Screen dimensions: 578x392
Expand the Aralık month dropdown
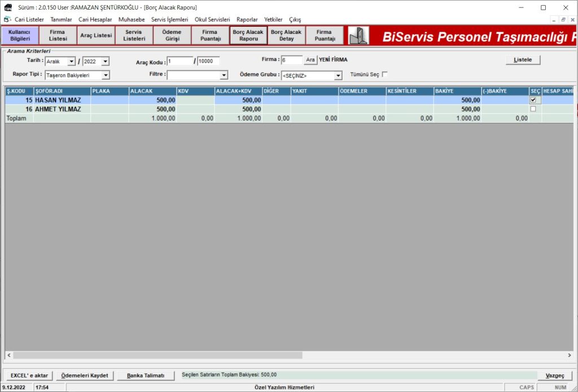pyautogui.click(x=71, y=61)
